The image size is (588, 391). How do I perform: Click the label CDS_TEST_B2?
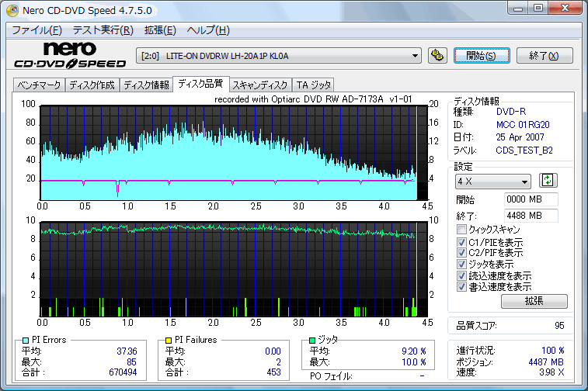[x=524, y=151]
